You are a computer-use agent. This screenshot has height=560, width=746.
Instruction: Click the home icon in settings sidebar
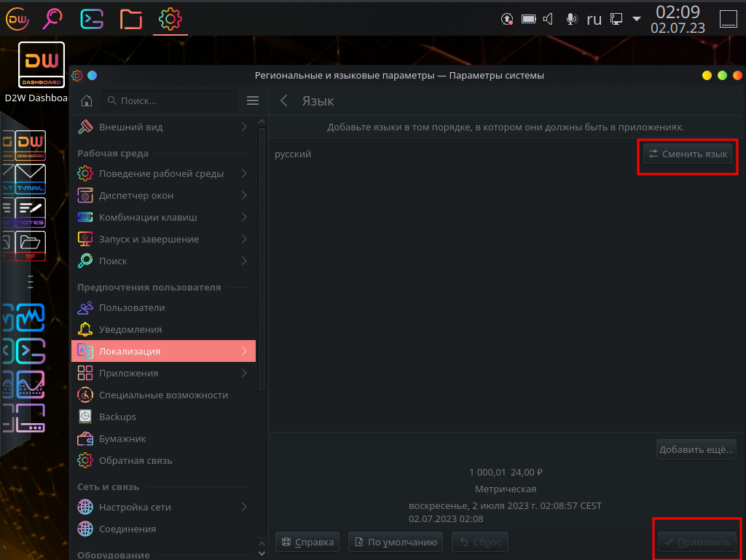pyautogui.click(x=87, y=100)
